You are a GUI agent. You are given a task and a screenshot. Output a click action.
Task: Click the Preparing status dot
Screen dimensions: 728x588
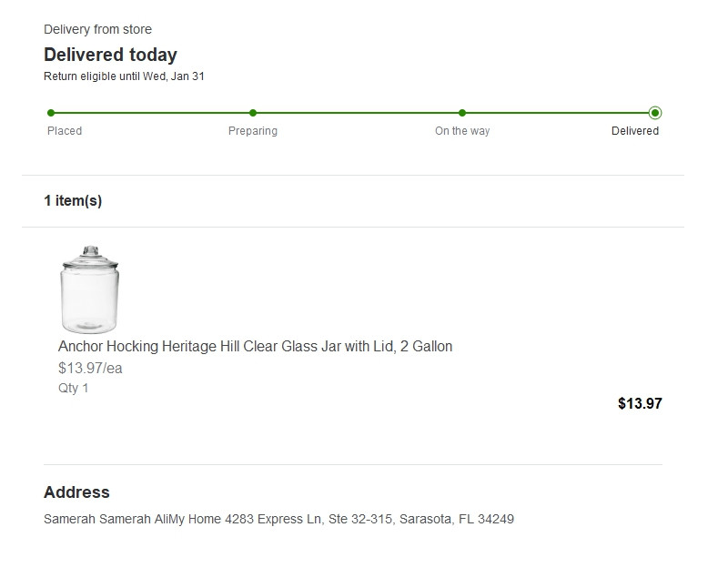click(x=253, y=113)
